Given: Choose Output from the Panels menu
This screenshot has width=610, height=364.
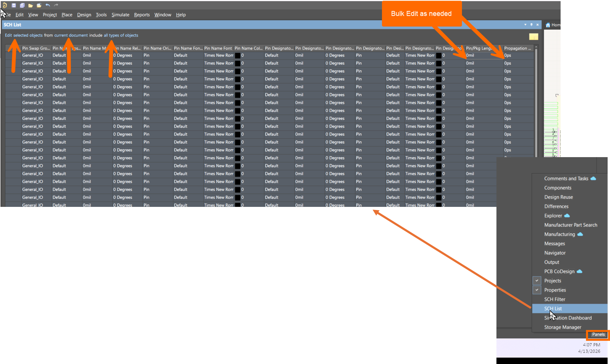Looking at the screenshot, I should (570, 262).
